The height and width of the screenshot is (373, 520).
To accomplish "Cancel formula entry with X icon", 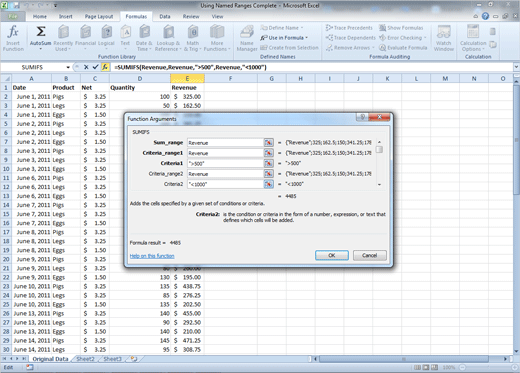I will (86, 67).
